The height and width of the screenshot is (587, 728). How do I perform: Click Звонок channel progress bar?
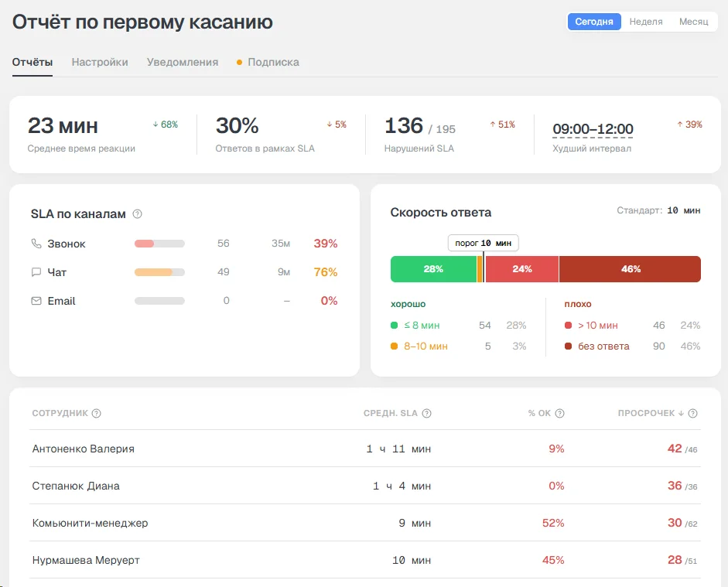159,244
